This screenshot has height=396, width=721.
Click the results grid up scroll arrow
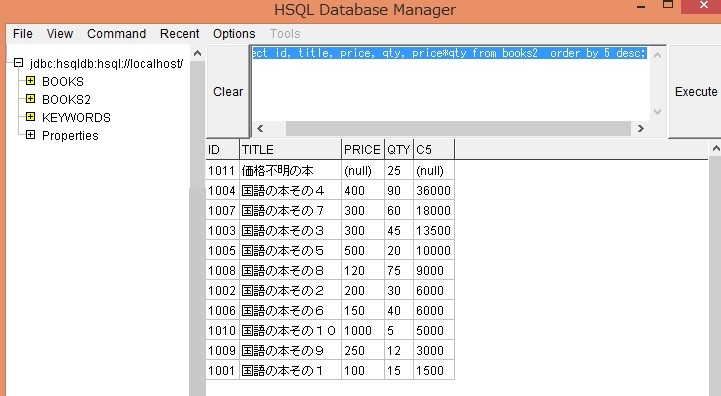click(715, 148)
